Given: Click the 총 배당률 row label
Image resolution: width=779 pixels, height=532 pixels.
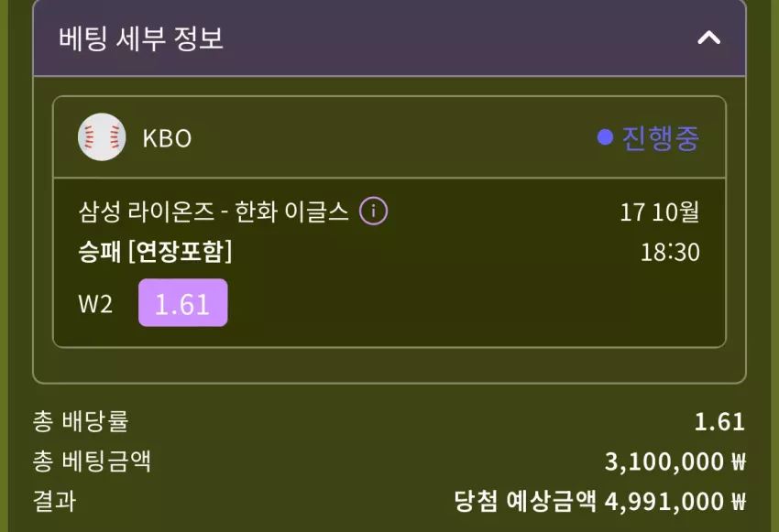Looking at the screenshot, I should (81, 421).
